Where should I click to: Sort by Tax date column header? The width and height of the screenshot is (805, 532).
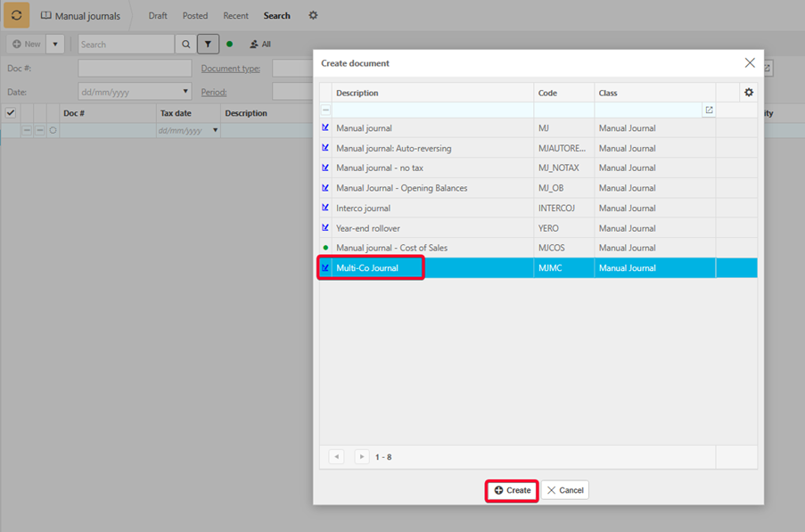tap(176, 113)
